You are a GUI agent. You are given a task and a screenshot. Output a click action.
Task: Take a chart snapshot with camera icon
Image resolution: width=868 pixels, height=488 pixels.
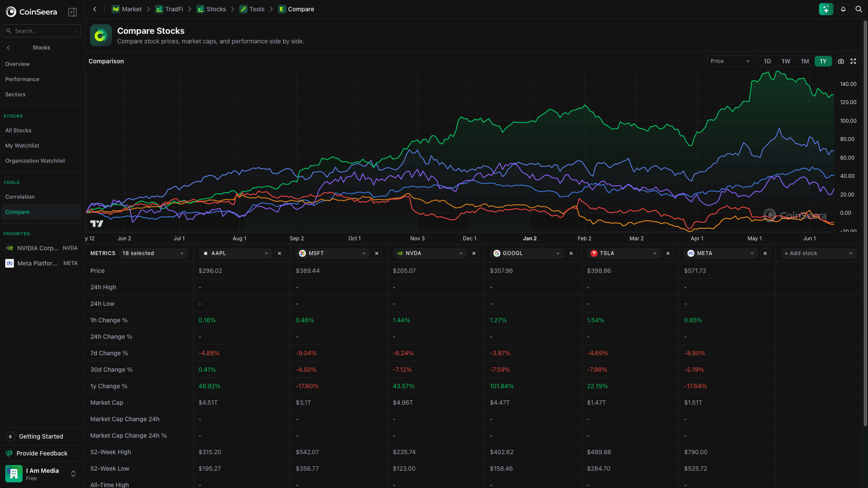841,61
